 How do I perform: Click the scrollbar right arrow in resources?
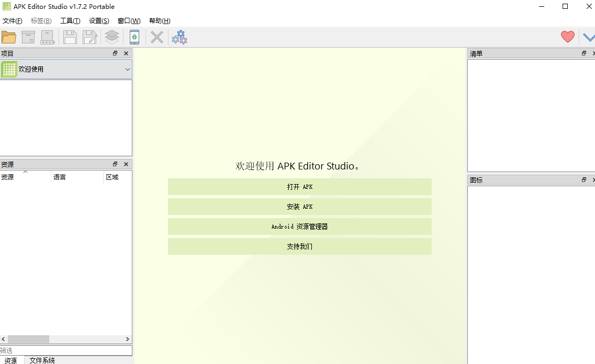[128, 339]
